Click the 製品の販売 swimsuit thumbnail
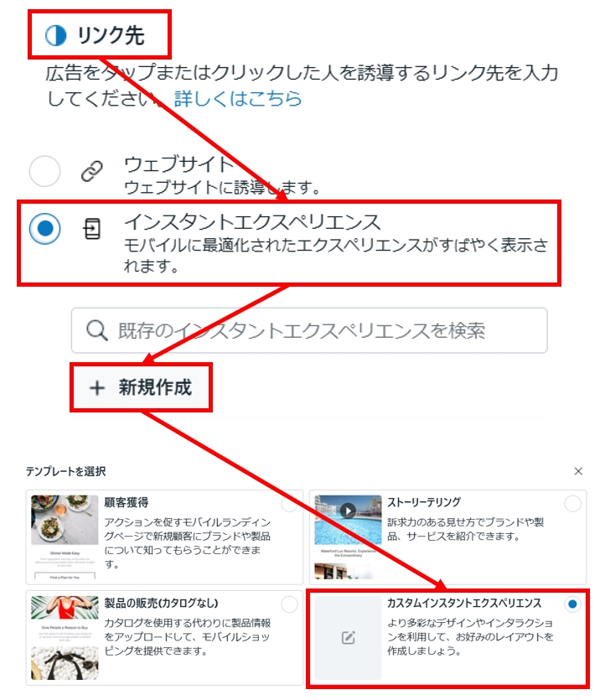 point(65,637)
